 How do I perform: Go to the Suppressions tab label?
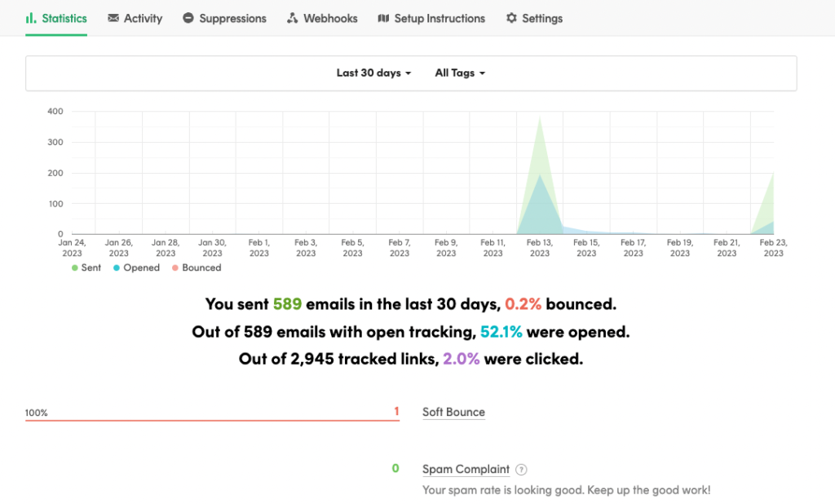tap(232, 18)
